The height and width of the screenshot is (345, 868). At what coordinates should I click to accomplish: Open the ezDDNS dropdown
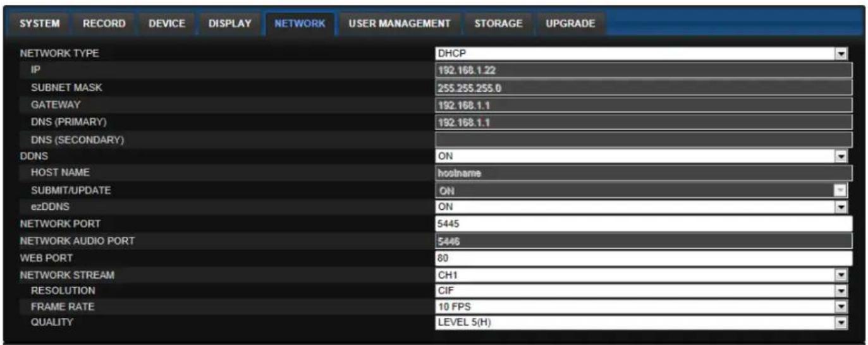click(641, 207)
